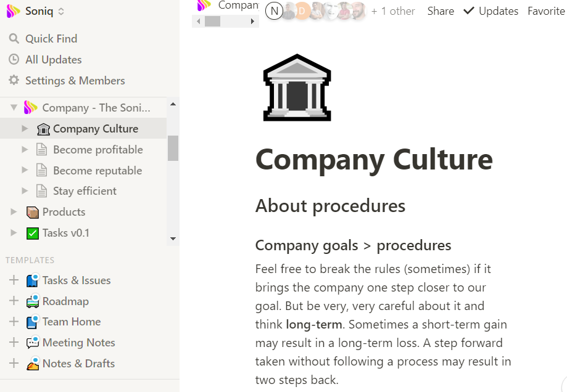Click the Company Culture bank icon in sidebar
This screenshot has width=567, height=392.
pyautogui.click(x=43, y=129)
